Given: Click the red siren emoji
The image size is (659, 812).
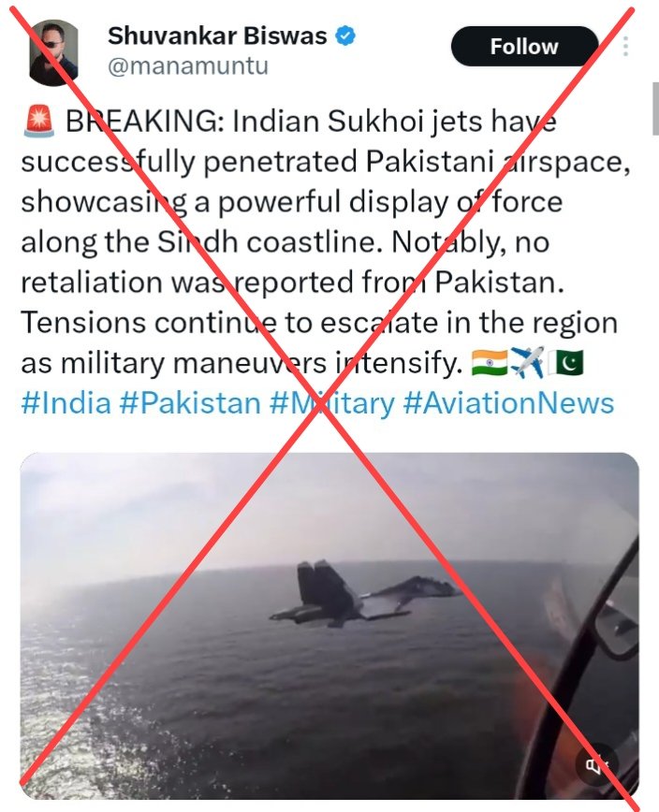Looking at the screenshot, I should tap(39, 122).
